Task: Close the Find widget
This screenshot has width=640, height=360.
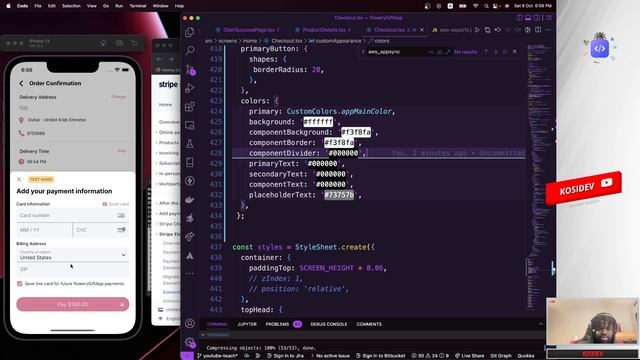Action: click(515, 52)
